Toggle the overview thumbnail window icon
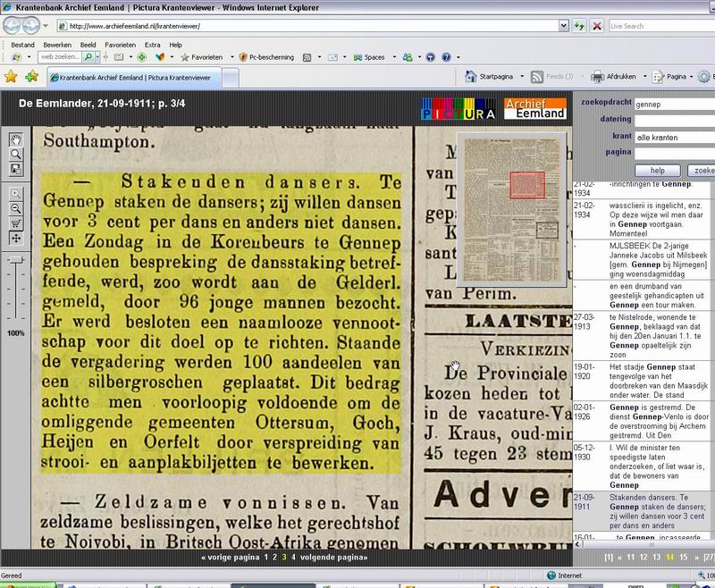The height and width of the screenshot is (588, 715). 15,169
